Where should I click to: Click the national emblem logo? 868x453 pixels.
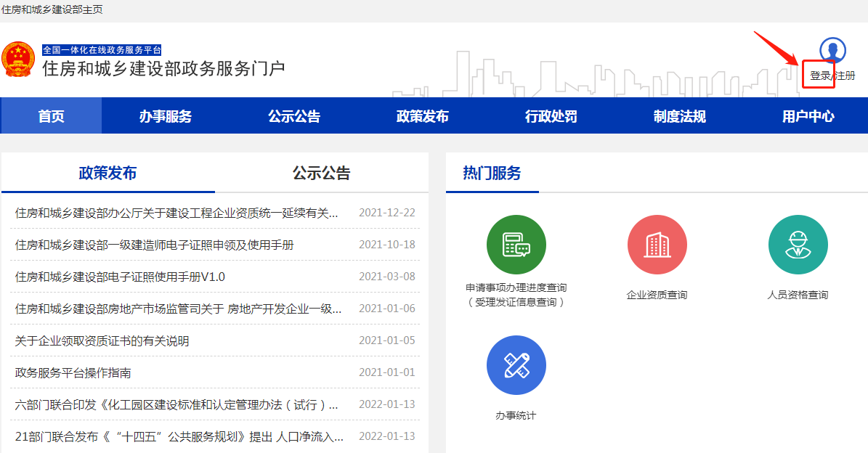[x=18, y=60]
